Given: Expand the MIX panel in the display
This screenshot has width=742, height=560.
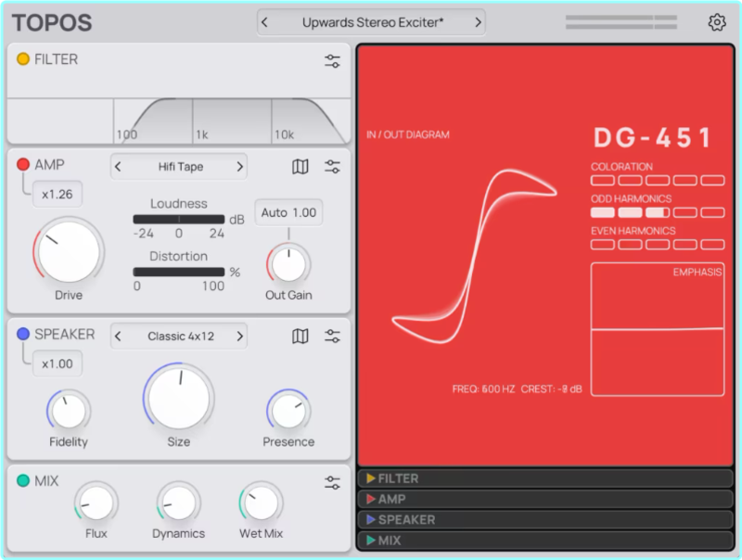Looking at the screenshot, I should (545, 541).
